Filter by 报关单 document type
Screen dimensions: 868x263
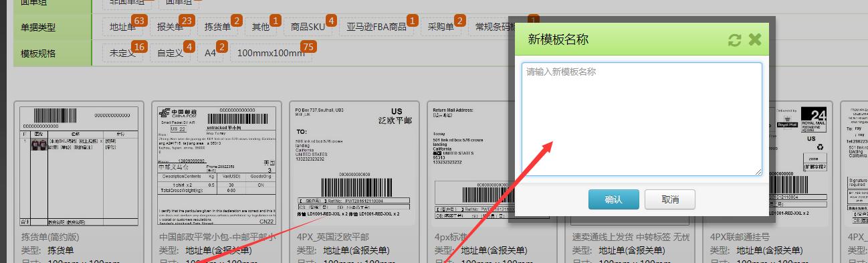(171, 27)
